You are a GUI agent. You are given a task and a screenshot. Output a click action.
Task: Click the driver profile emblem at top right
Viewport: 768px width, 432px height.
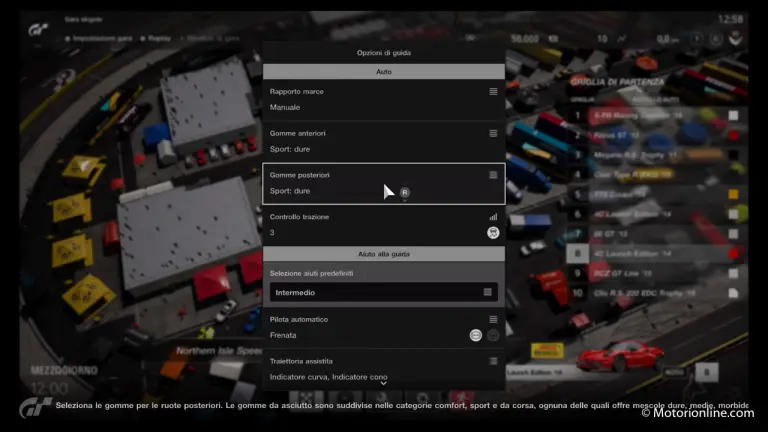point(735,38)
